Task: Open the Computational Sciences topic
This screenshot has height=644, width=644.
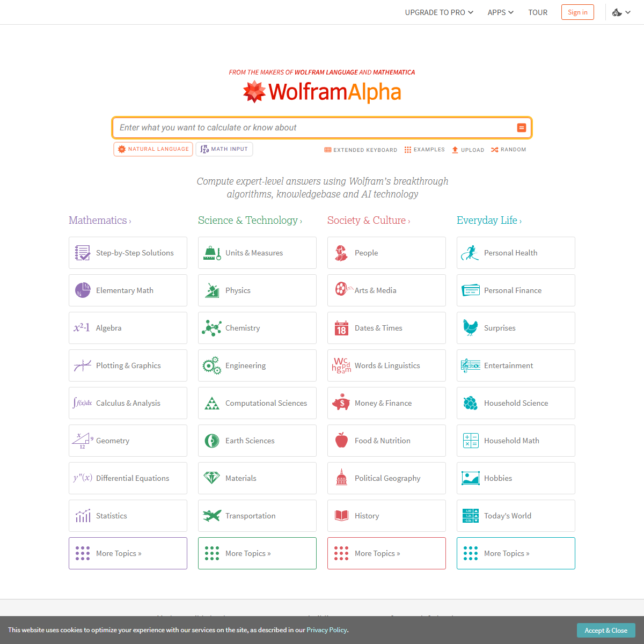Action: tap(257, 403)
